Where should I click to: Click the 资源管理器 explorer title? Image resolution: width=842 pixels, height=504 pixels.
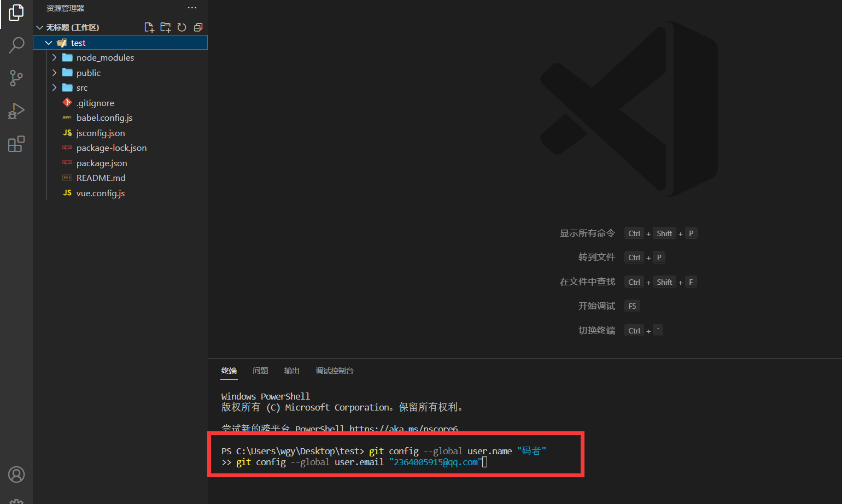click(65, 8)
